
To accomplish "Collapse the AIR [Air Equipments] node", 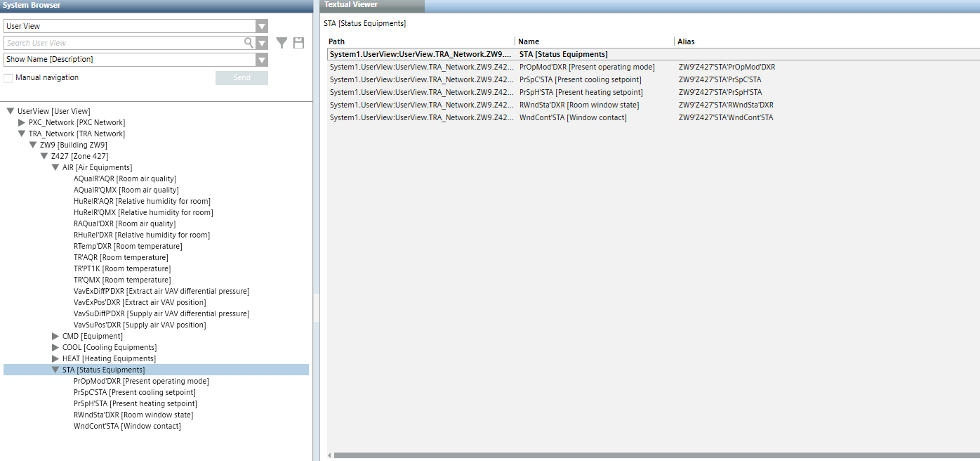I will pos(55,167).
